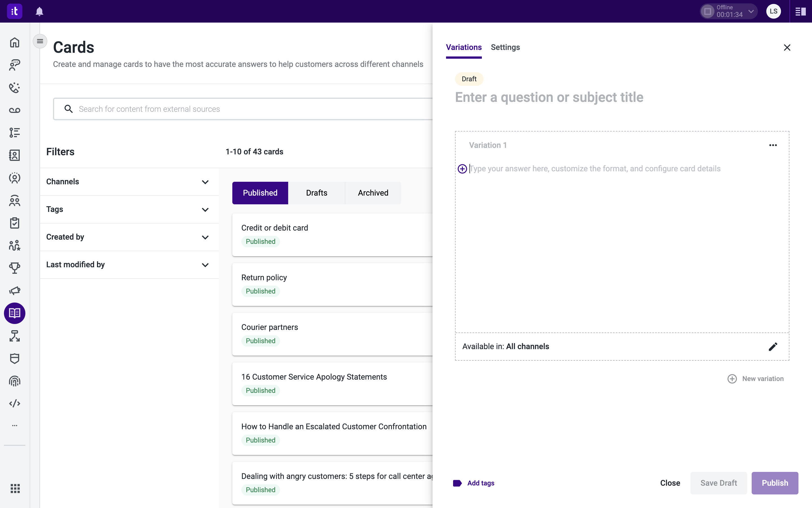
Task: Open the apps grid launcher
Action: click(x=15, y=488)
